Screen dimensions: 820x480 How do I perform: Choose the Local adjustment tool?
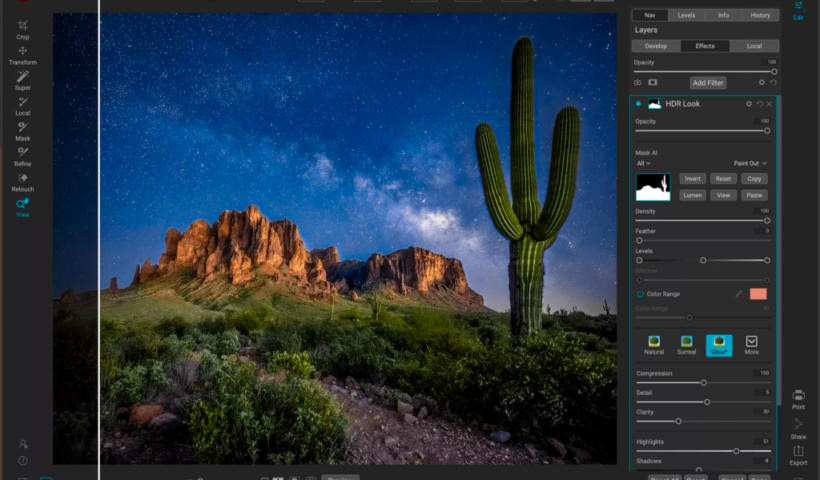[22, 103]
